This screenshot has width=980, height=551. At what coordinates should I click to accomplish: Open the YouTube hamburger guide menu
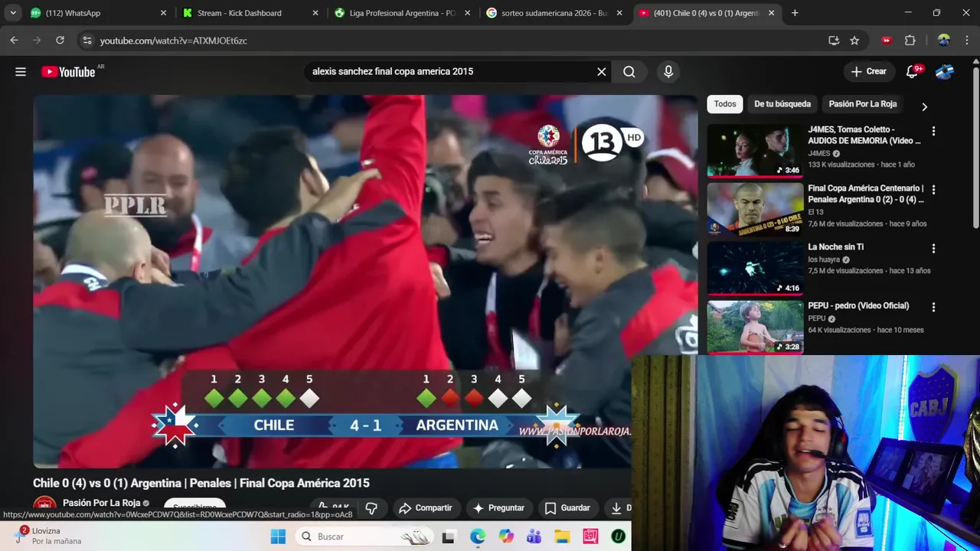(21, 71)
